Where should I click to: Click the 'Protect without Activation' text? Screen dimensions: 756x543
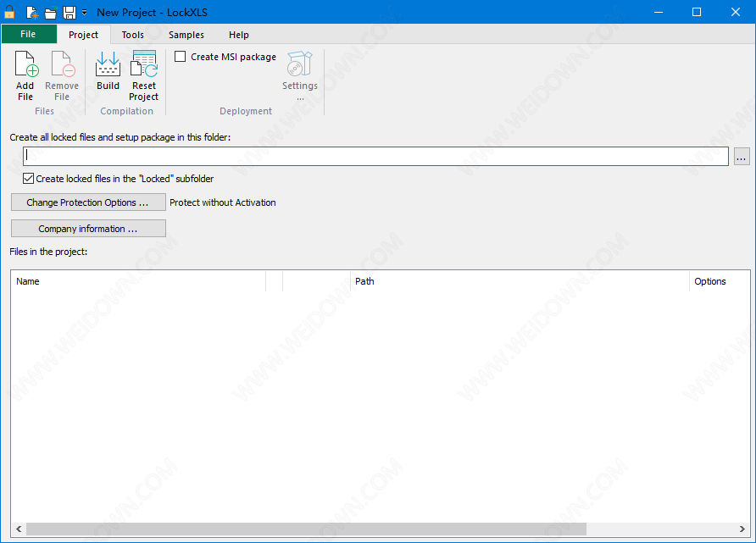click(x=223, y=202)
